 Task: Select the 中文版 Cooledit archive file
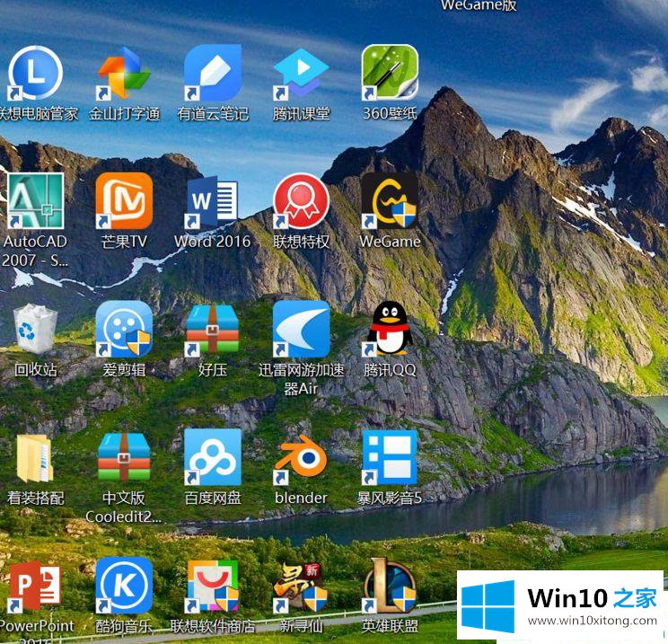[x=124, y=457]
